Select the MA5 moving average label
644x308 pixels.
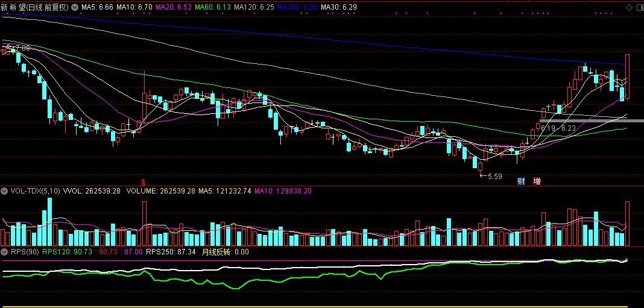97,7
